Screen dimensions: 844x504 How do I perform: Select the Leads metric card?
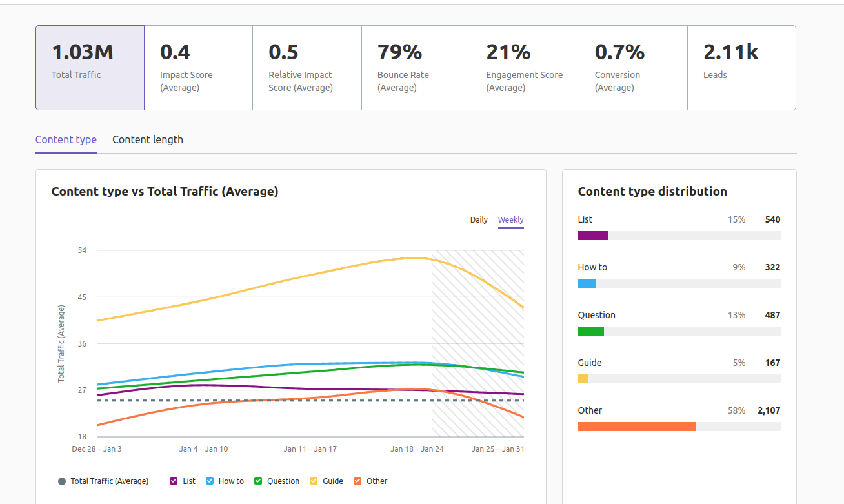741,68
